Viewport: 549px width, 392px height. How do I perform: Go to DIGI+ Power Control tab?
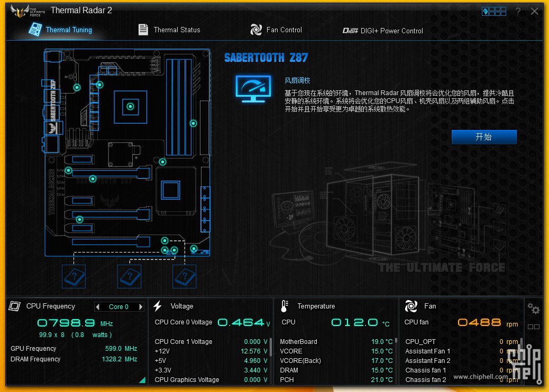pyautogui.click(x=383, y=31)
